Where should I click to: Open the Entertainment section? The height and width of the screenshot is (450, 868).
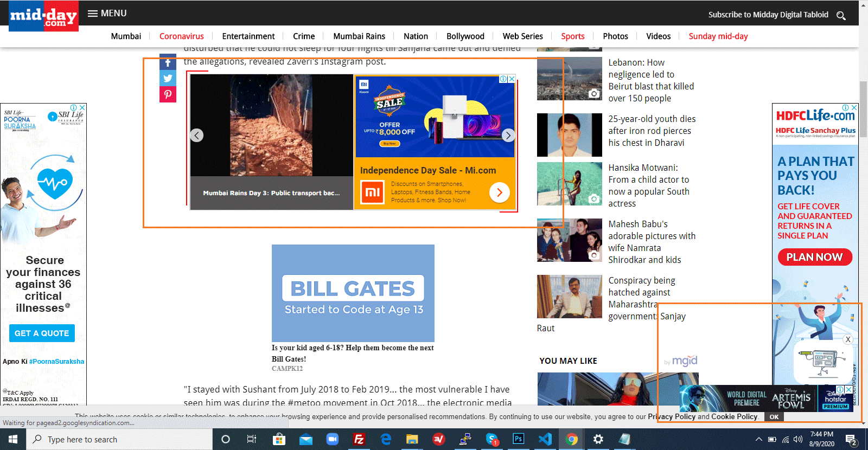point(248,36)
